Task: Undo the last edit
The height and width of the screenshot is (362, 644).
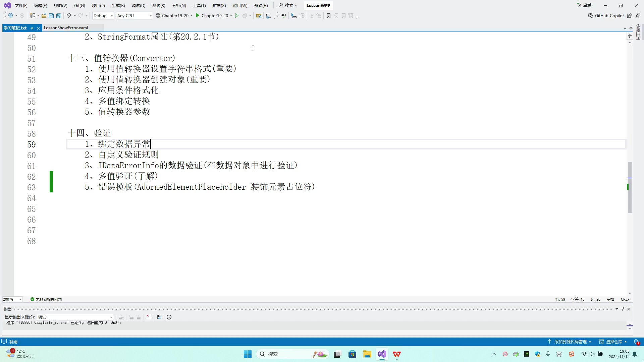Action: pyautogui.click(x=68, y=15)
